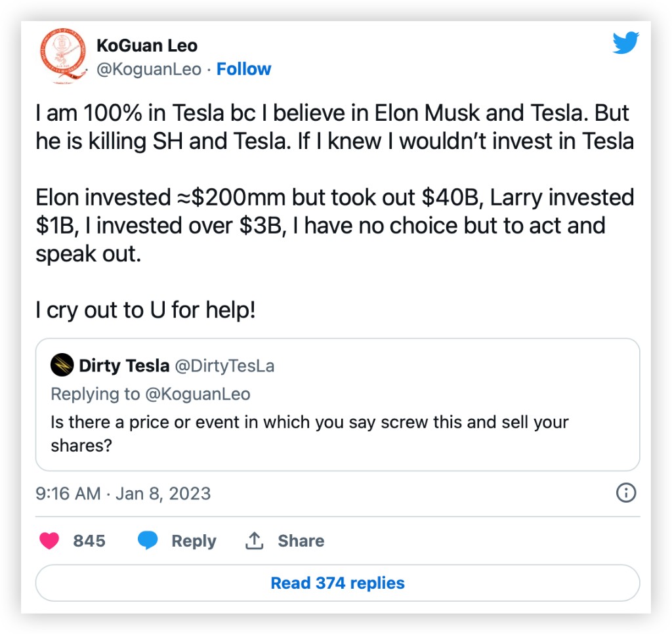
Task: Click the Reply text label
Action: coord(194,541)
